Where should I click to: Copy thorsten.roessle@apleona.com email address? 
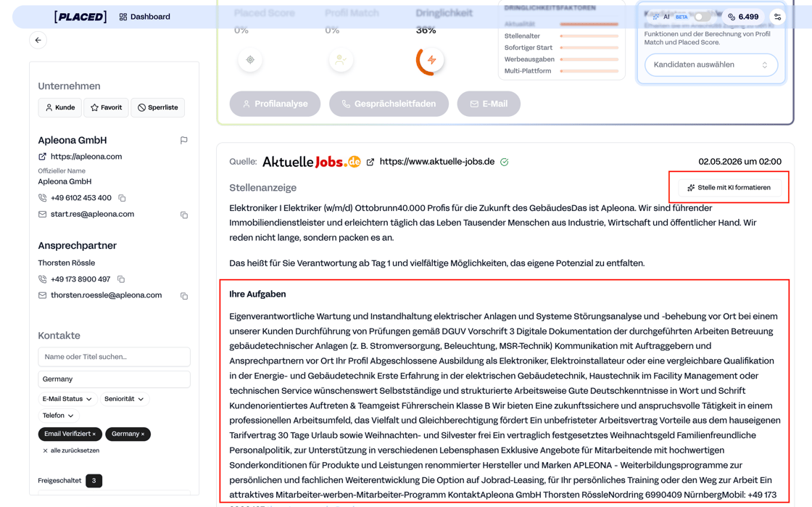(x=184, y=296)
